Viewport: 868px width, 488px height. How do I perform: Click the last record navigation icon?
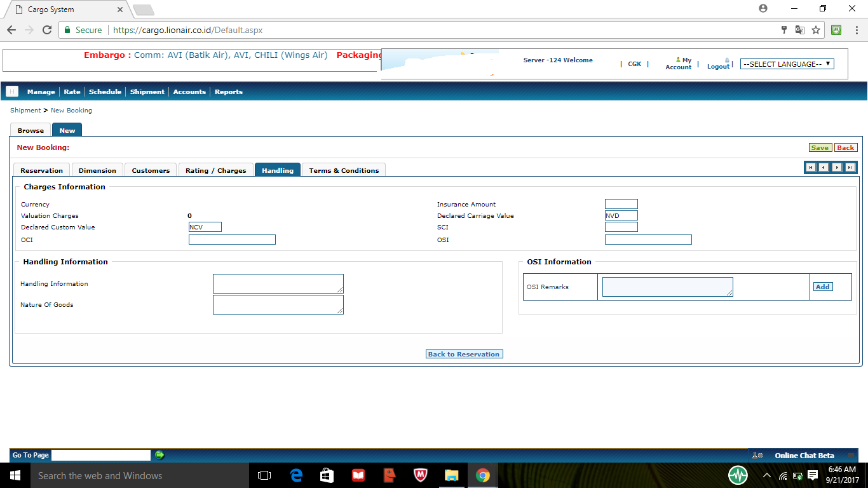pos(850,167)
